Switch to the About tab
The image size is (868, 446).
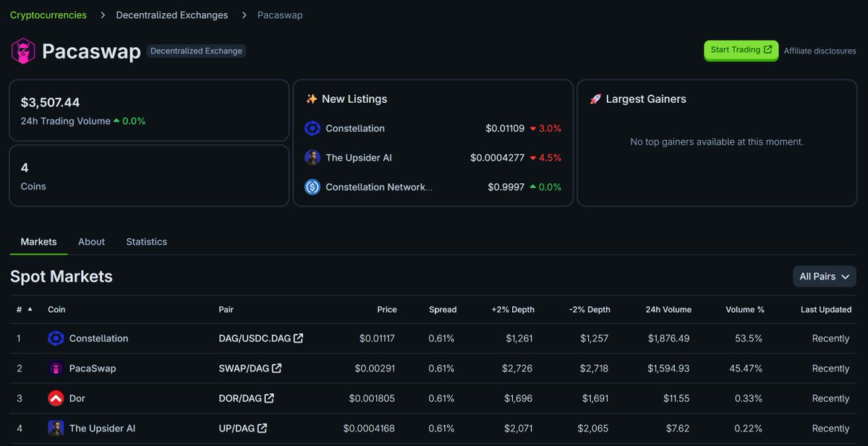coord(91,242)
